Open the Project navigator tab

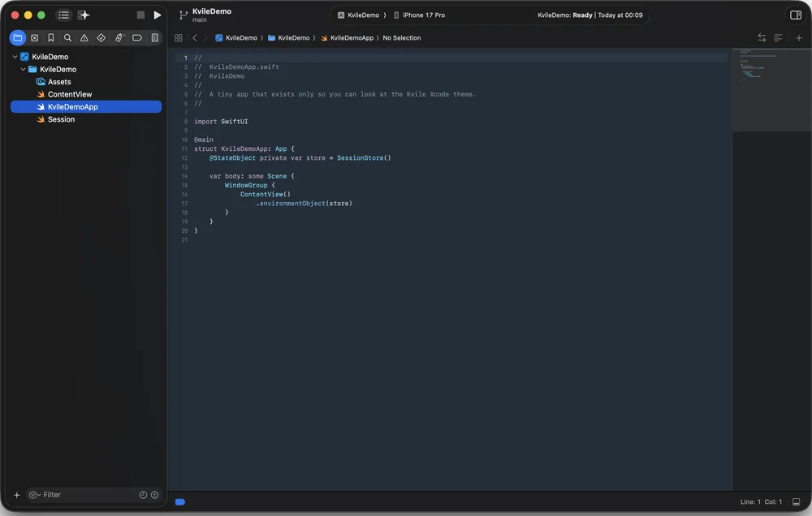[x=18, y=38]
